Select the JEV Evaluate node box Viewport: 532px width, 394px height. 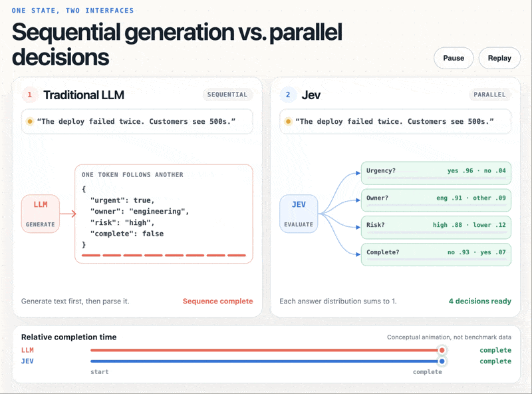[299, 214]
